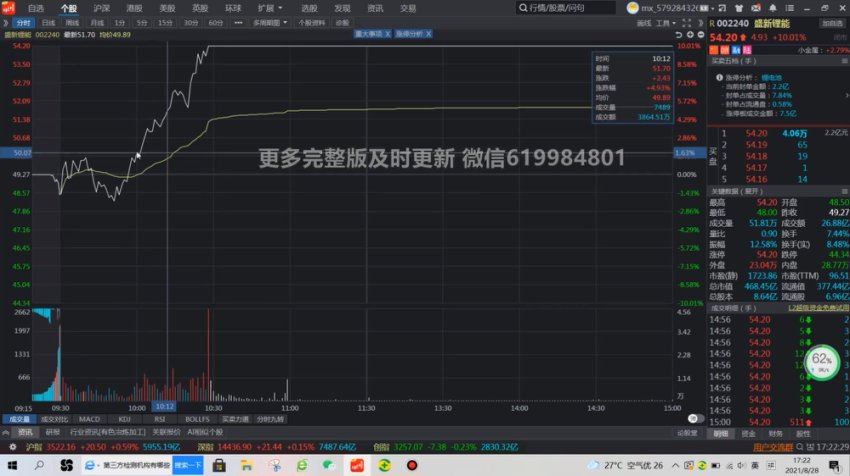Screen dimensions: 850x476
Task: Select the 分时九转 indicator tab
Action: click(x=270, y=419)
